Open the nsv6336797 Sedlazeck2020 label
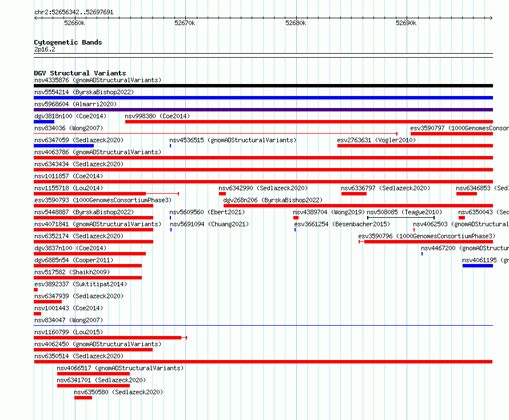This screenshot has width=509, height=420. 385,188
